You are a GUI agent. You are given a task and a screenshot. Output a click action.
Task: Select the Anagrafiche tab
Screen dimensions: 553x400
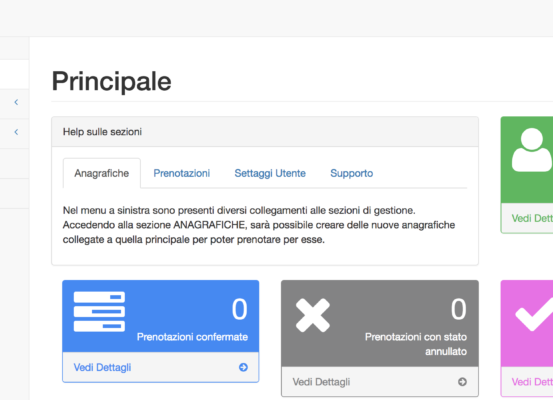tap(102, 173)
